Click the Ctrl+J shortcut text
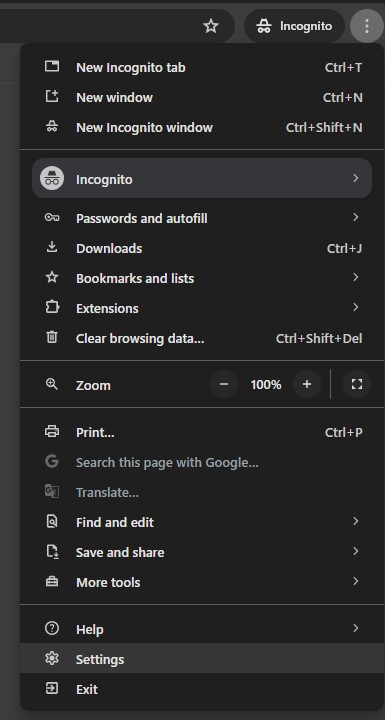Viewport: 385px width, 720px height. pos(345,248)
